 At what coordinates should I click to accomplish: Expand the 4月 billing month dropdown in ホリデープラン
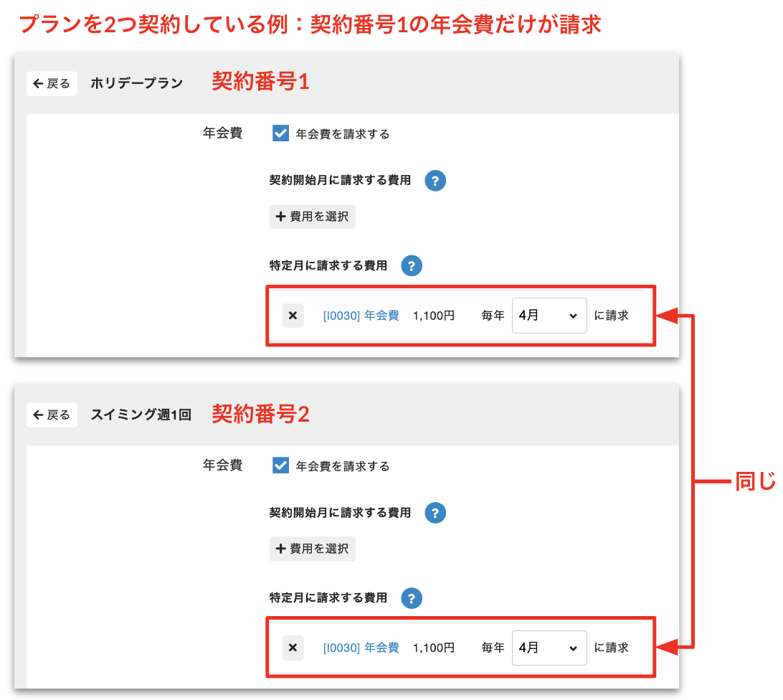click(549, 316)
